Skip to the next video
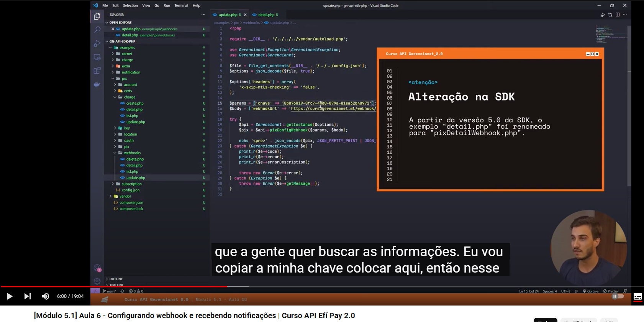This screenshot has width=644, height=322. click(27, 296)
